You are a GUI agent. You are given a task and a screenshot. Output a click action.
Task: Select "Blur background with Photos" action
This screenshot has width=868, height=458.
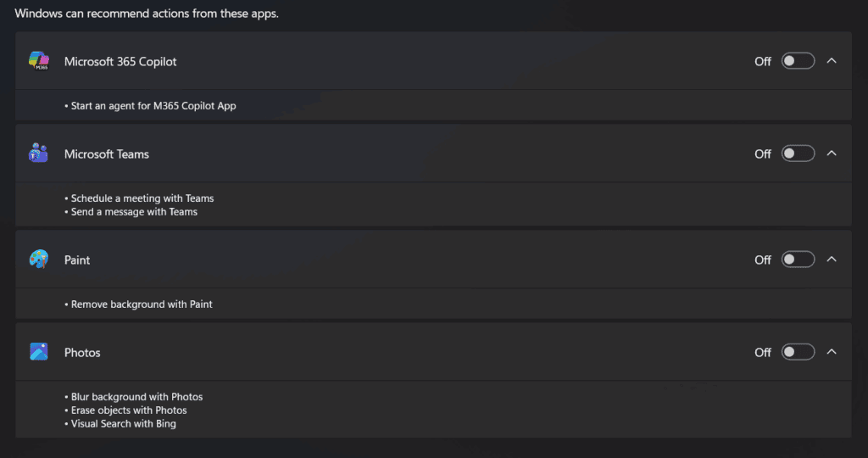point(136,397)
